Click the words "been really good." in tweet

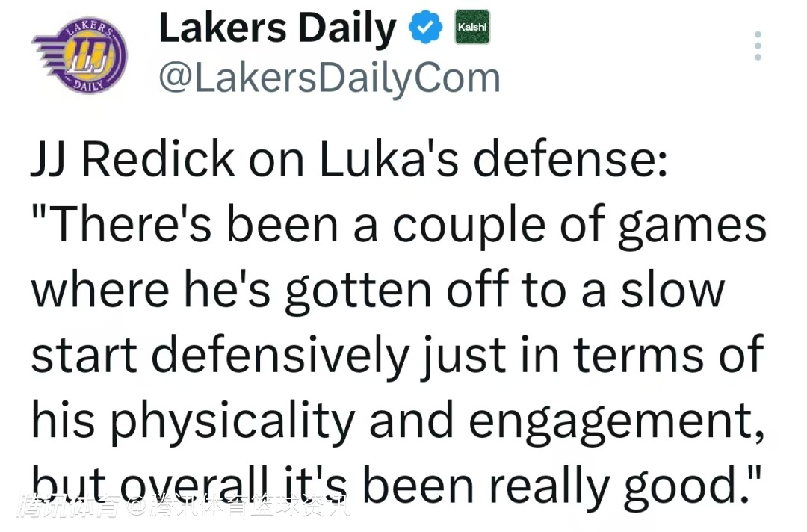[560, 484]
